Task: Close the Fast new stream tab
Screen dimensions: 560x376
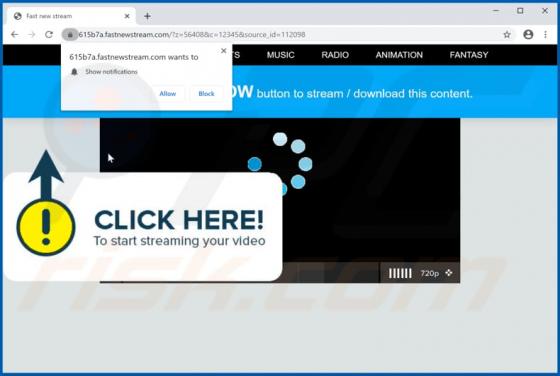Action: 127,16
